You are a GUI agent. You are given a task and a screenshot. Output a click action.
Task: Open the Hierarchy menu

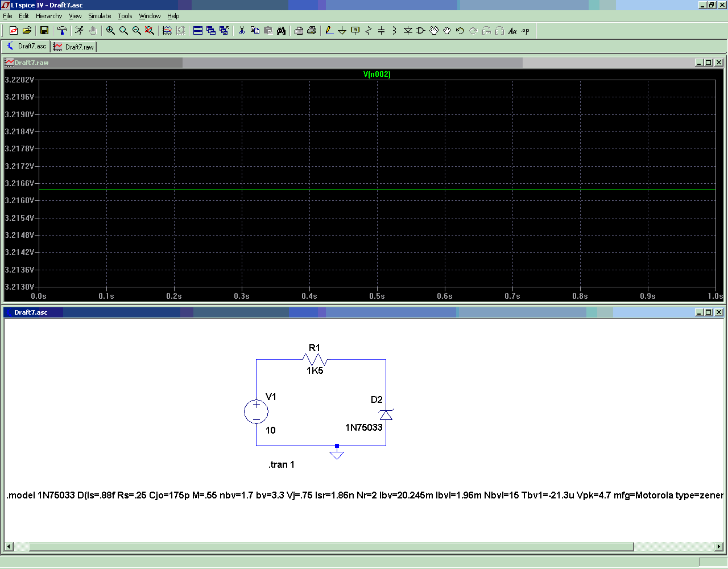click(49, 16)
